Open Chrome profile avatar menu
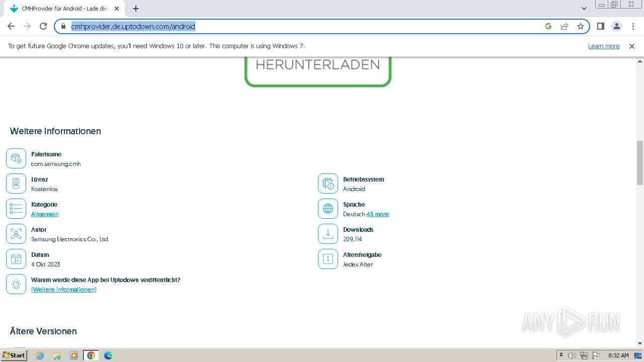The image size is (644, 362). (x=616, y=26)
